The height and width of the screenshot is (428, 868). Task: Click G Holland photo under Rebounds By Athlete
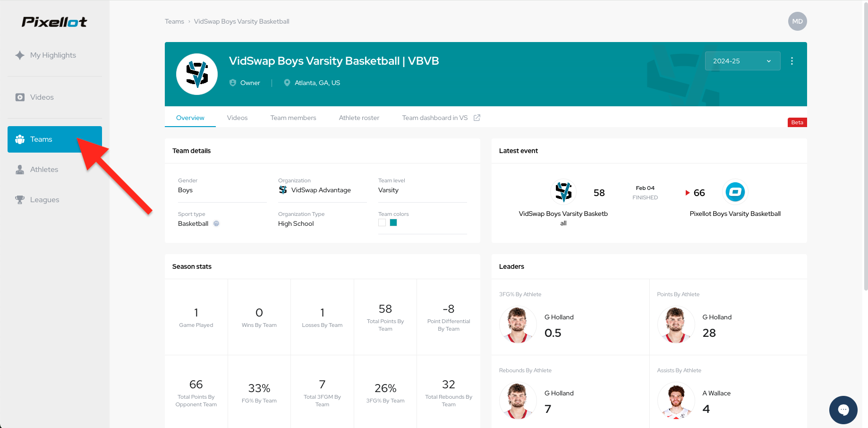(518, 401)
